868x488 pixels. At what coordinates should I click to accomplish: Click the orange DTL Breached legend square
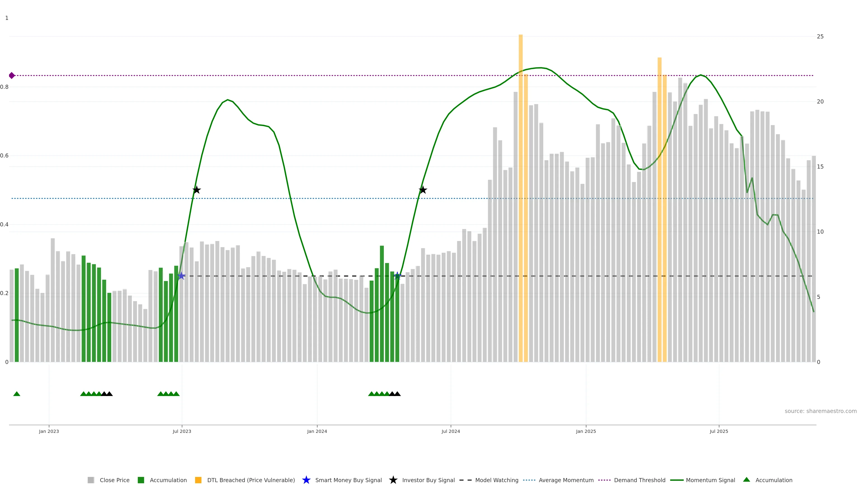click(x=198, y=480)
